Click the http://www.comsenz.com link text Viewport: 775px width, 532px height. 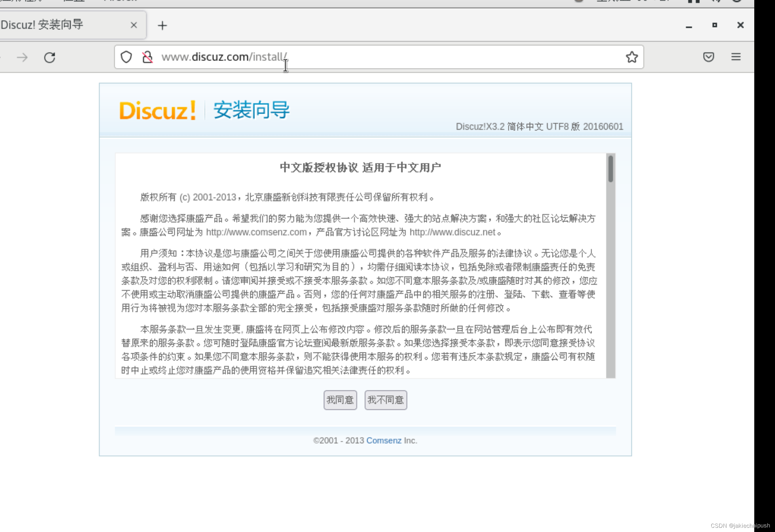click(256, 232)
